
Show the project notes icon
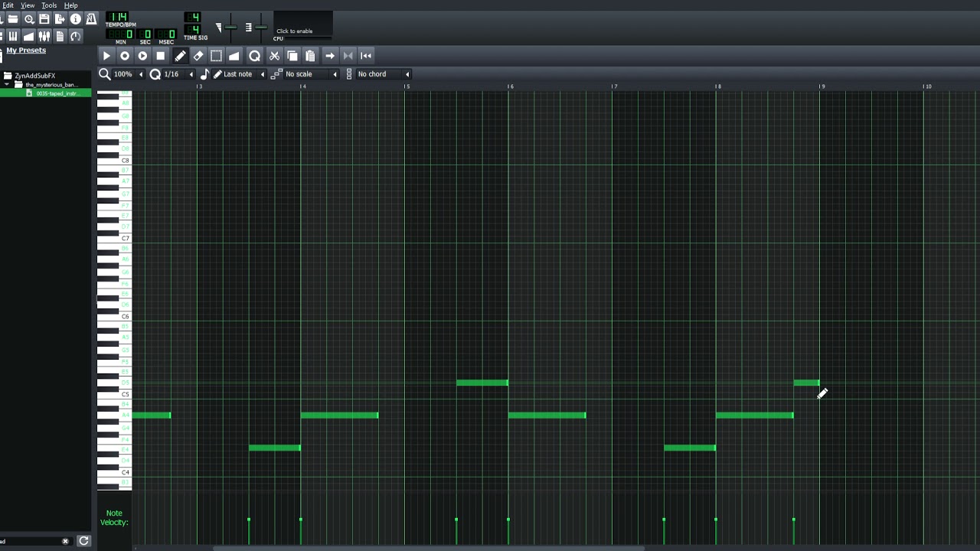click(60, 36)
